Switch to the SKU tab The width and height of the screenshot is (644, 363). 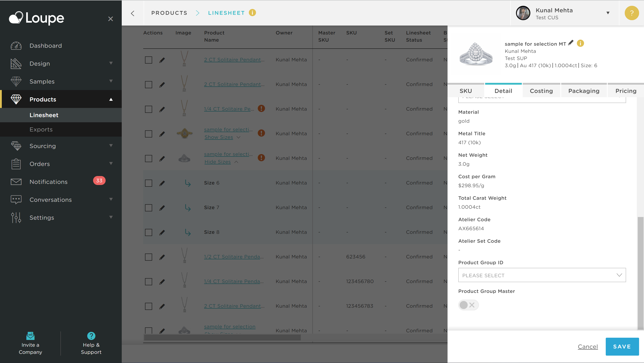465,90
